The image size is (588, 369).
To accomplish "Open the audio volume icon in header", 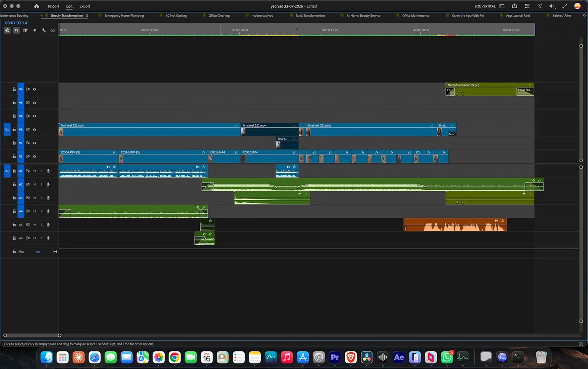I will pyautogui.click(x=552, y=6).
